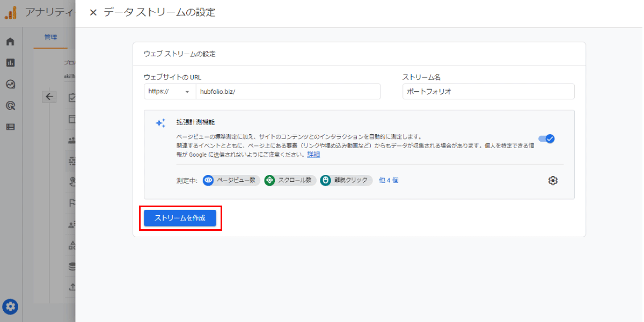Open the Home icon in sidebar
This screenshot has height=322, width=644.
click(x=10, y=42)
